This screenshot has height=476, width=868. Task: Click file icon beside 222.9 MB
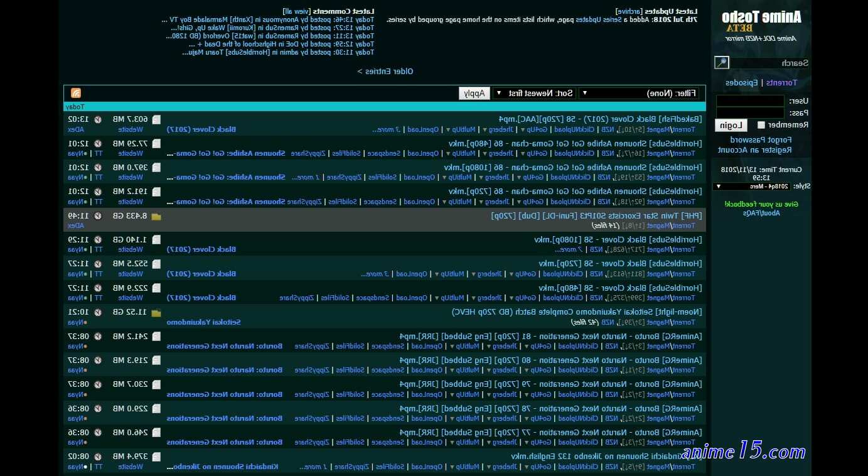(156, 288)
